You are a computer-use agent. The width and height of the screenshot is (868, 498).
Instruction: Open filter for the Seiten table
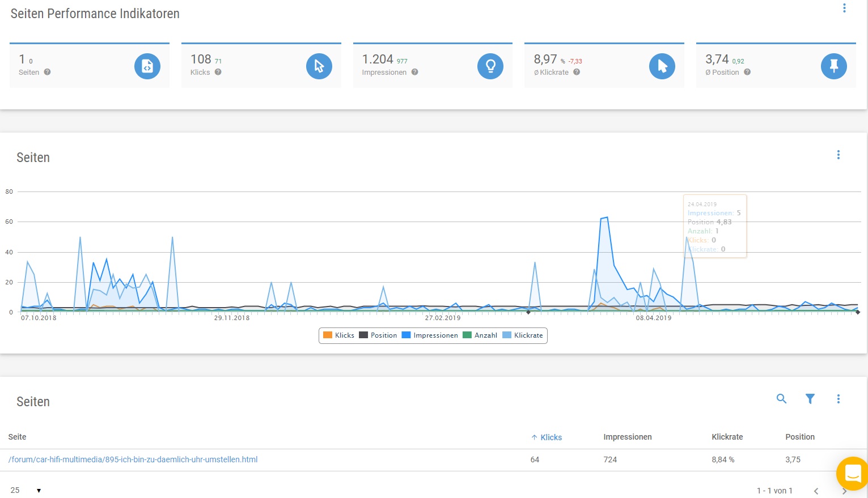[810, 399]
